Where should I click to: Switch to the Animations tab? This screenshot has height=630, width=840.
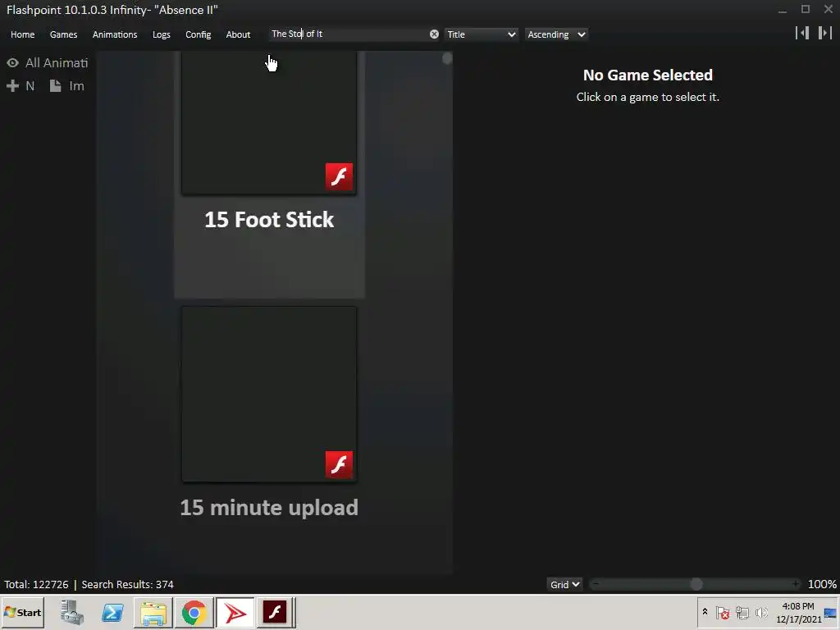[115, 34]
